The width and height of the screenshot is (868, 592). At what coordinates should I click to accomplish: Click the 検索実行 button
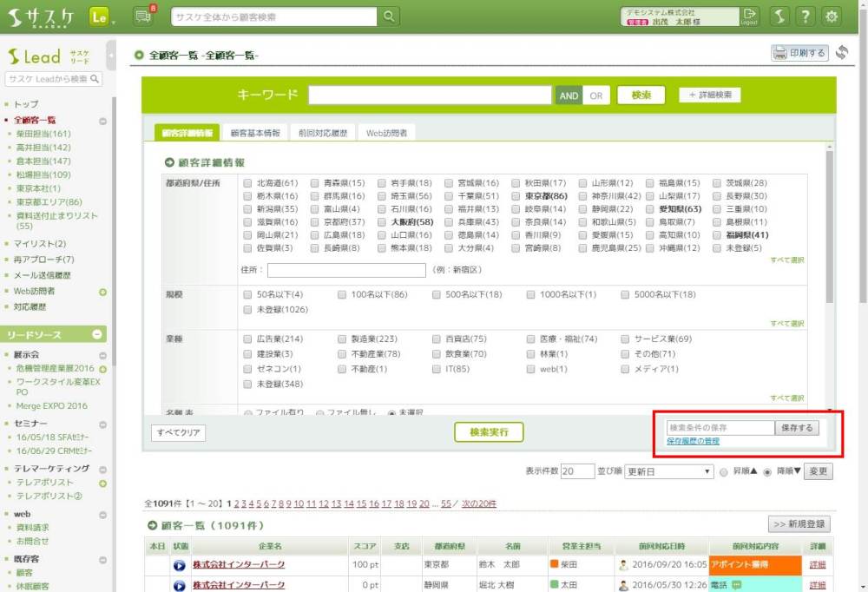489,431
